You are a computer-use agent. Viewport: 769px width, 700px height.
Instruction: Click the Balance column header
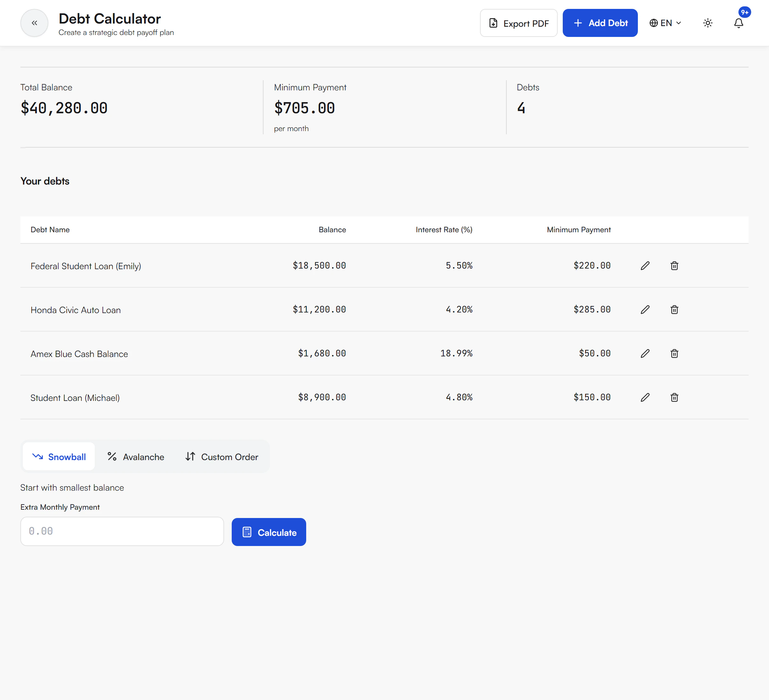(x=332, y=229)
